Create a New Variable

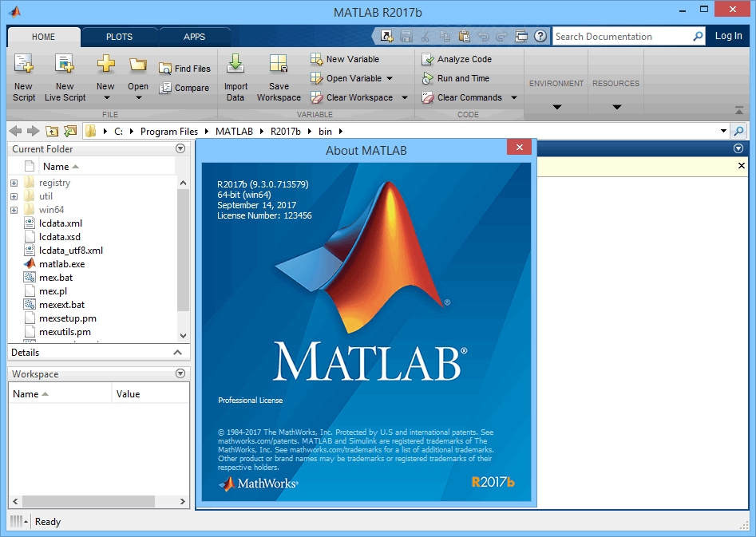pos(345,59)
